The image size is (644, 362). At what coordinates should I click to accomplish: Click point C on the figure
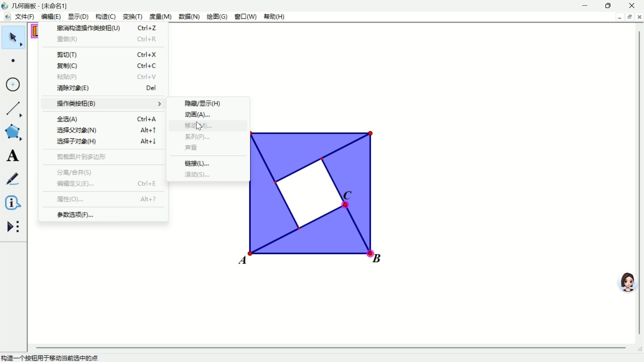(x=345, y=205)
